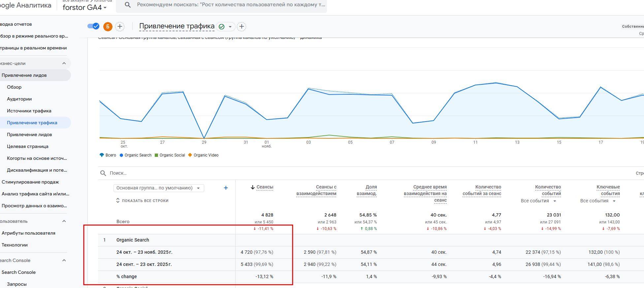Open Анализ трафика сайта и/или... collection
This screenshot has height=288, width=644.
point(36,194)
